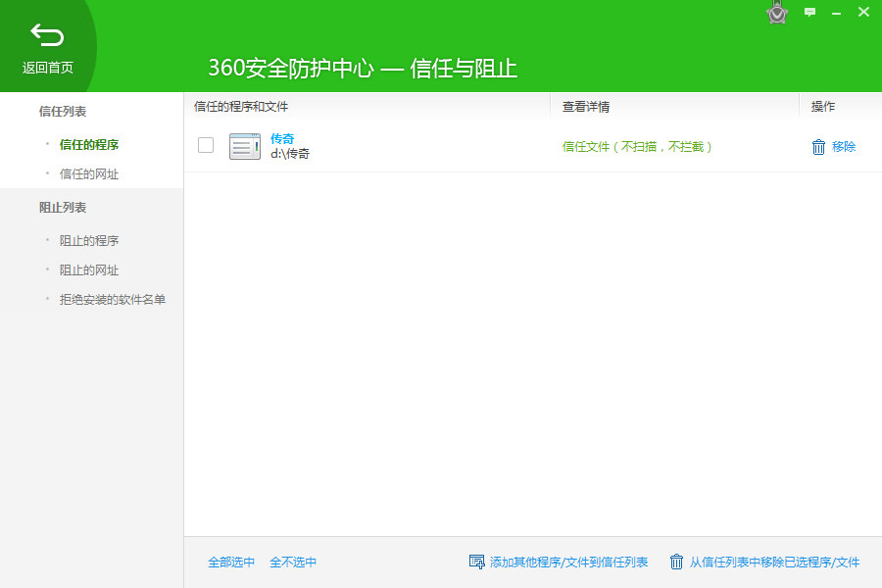The width and height of the screenshot is (882, 588).
Task: Click the 阻止列表 section heading
Action: [63, 208]
